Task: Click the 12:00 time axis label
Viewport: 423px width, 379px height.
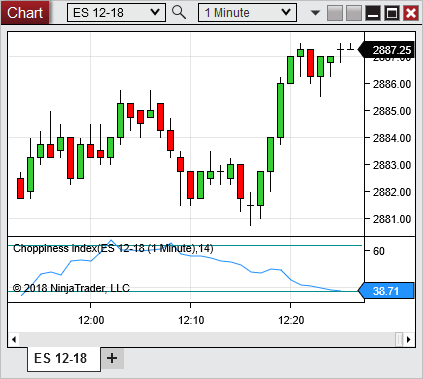Action: click(91, 320)
